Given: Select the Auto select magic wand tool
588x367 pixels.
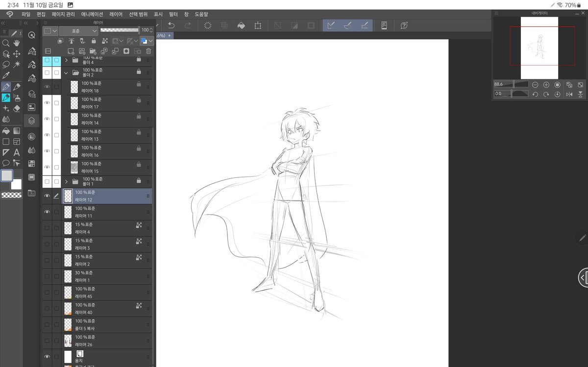Looking at the screenshot, I should click(x=17, y=65).
